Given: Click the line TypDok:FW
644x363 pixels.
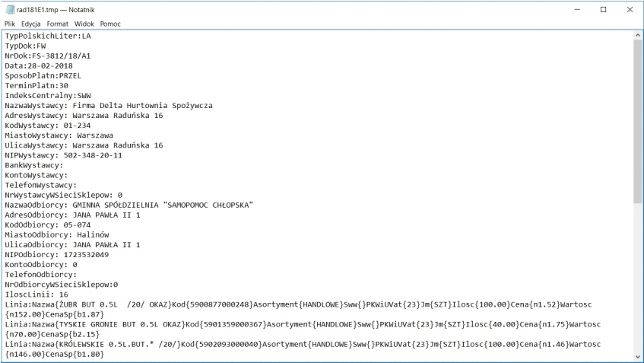Looking at the screenshot, I should 25,46.
